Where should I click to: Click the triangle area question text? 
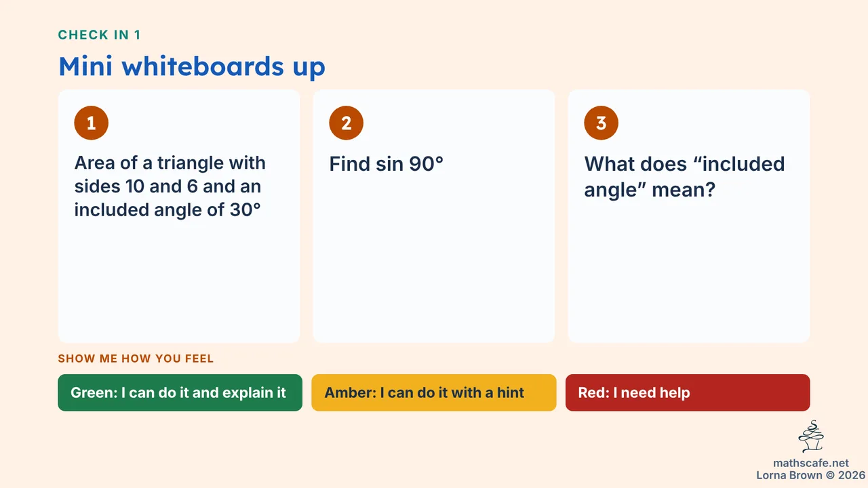point(170,186)
